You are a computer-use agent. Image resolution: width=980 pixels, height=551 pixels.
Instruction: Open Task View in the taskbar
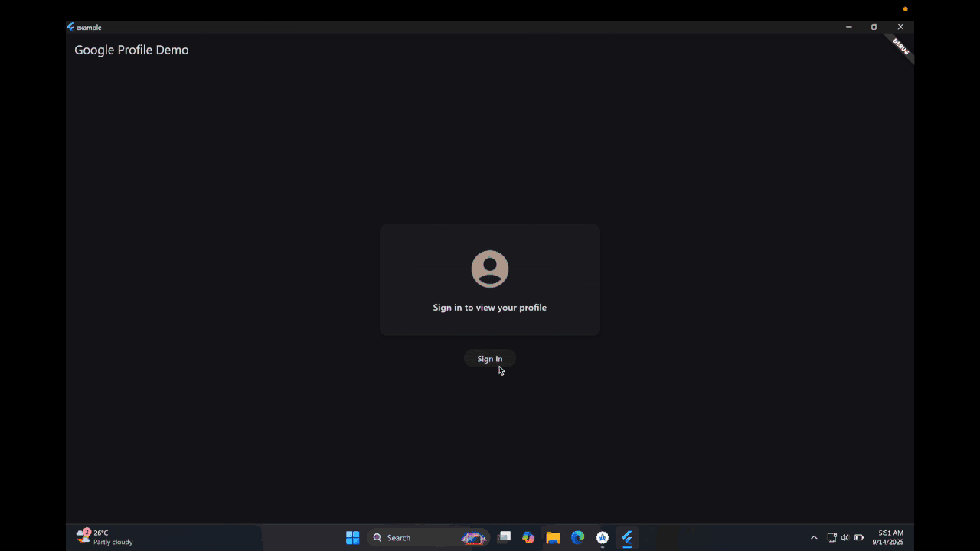tap(504, 537)
